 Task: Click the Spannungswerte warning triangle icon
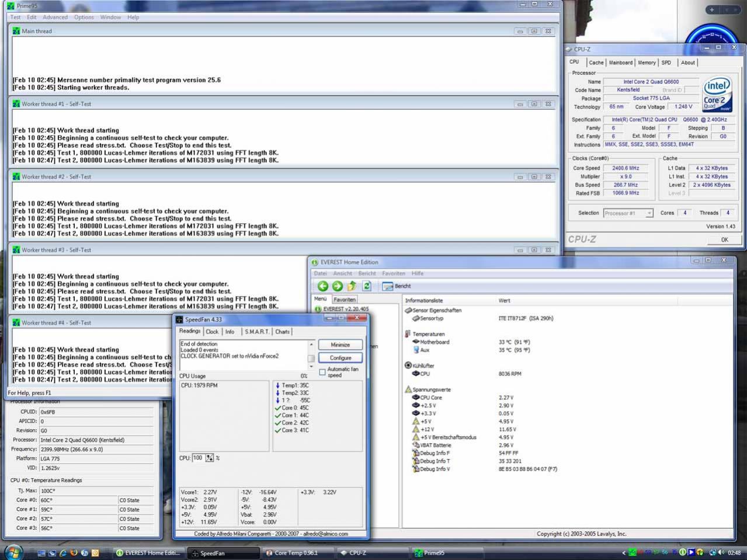coord(408,389)
